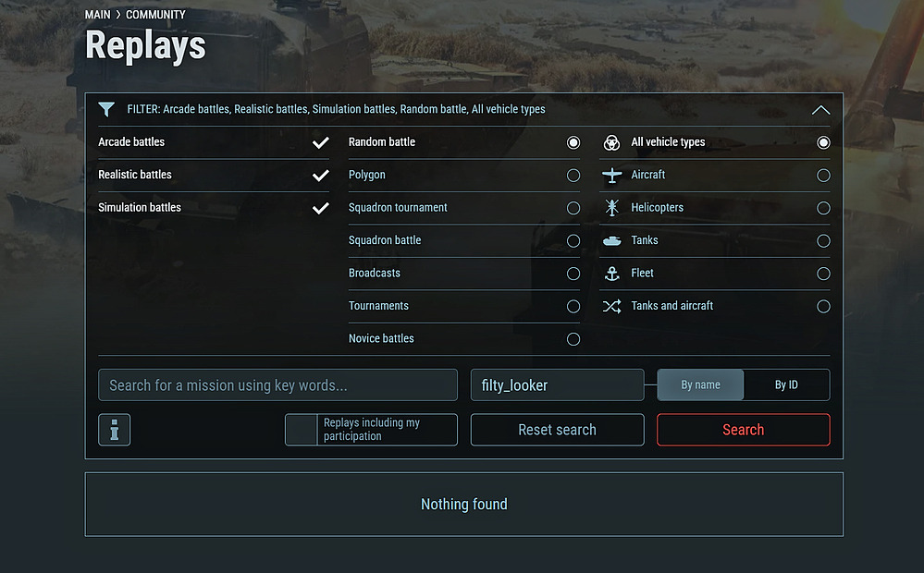This screenshot has width=924, height=573.
Task: Toggle Realistic battles checkmark
Action: click(320, 175)
